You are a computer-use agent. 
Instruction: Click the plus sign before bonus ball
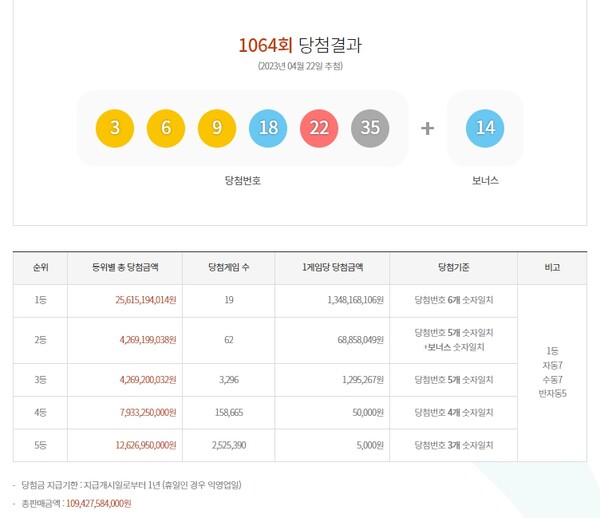point(427,129)
